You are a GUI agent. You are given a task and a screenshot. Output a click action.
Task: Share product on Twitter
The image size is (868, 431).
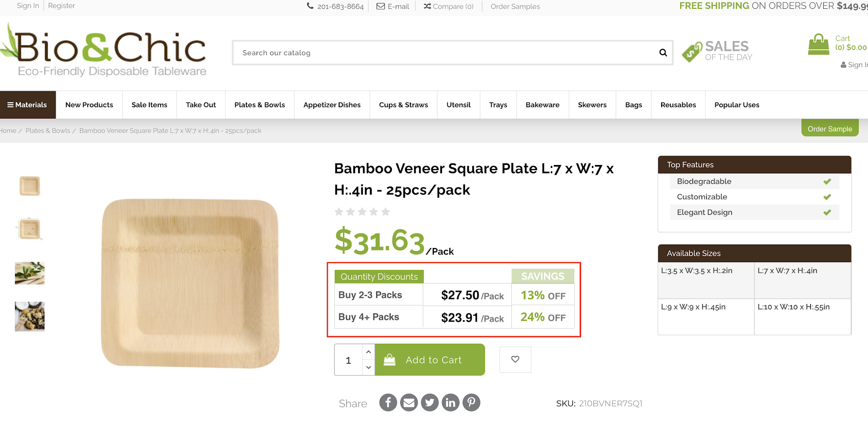pos(430,403)
